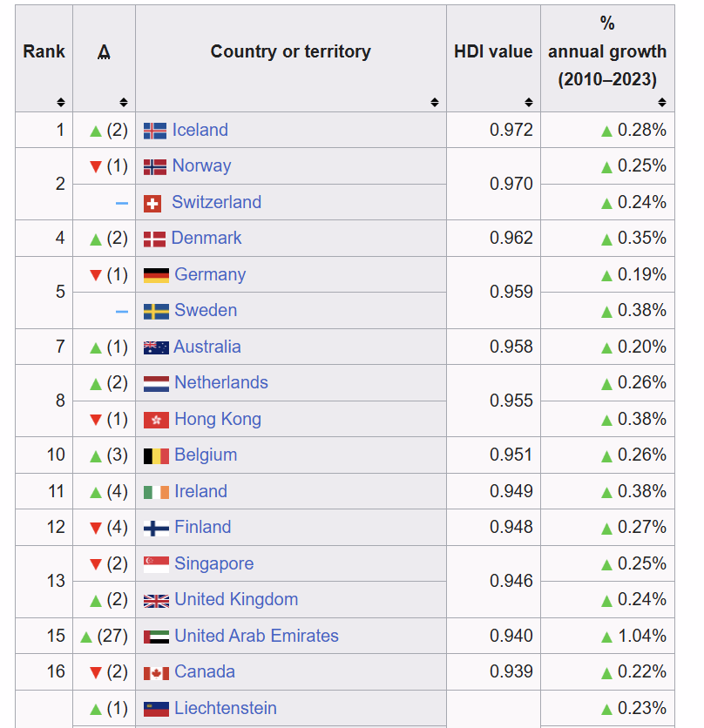704x728 pixels.
Task: Open the Iceland article link
Action: point(200,130)
